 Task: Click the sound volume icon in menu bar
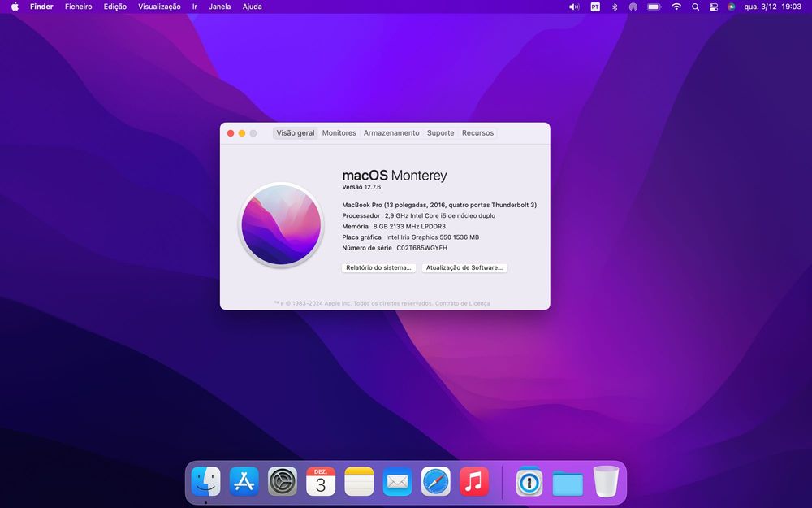(574, 7)
